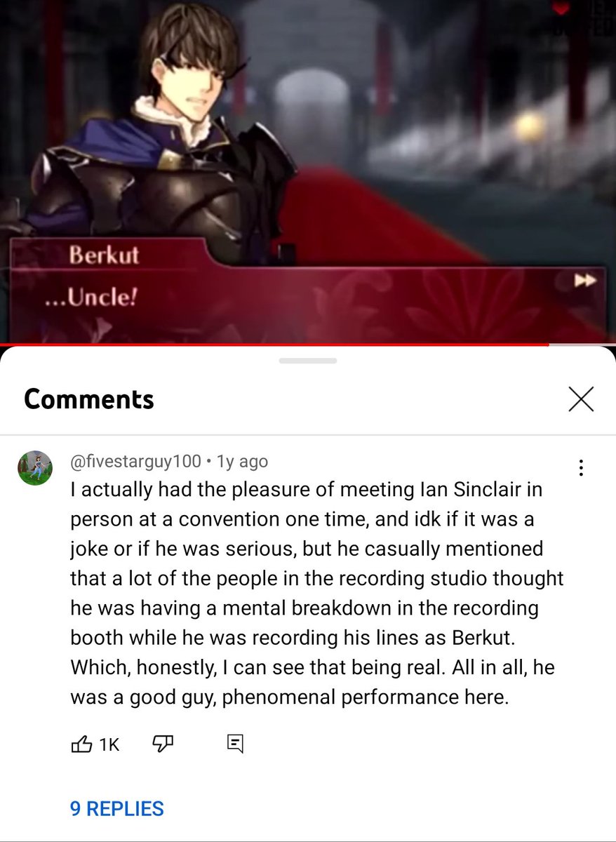Tap the fast-forward arrows in dialogue box
The height and width of the screenshot is (842, 616).
click(584, 280)
